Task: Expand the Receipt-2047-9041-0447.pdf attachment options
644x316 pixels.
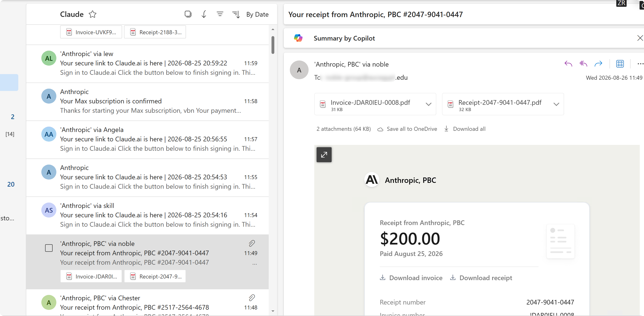Action: point(556,104)
